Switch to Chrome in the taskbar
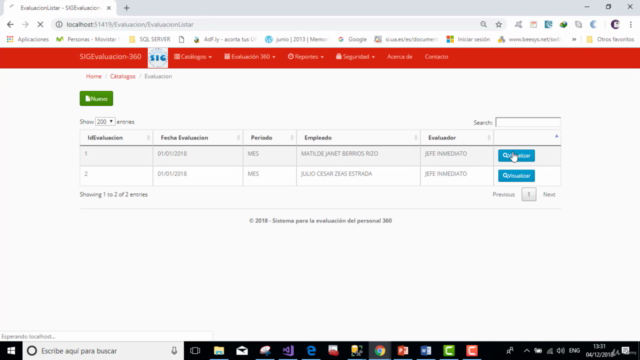 click(x=380, y=351)
